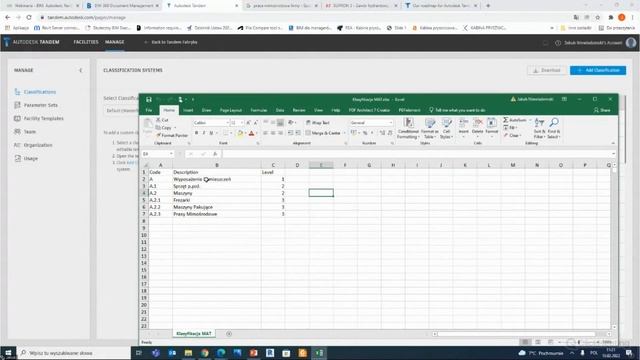Viewport: 640px width, 360px height.
Task: Select cell containing 'Prasy Mimośrodowe'
Action: [x=217, y=214]
